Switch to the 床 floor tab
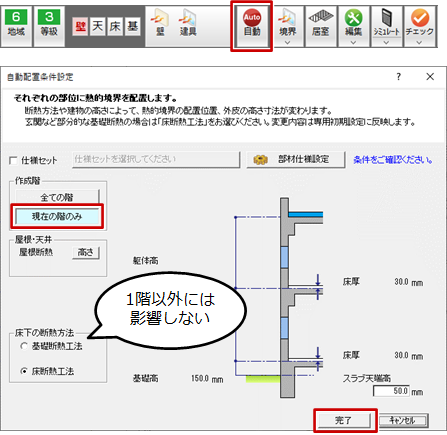 click(115, 26)
